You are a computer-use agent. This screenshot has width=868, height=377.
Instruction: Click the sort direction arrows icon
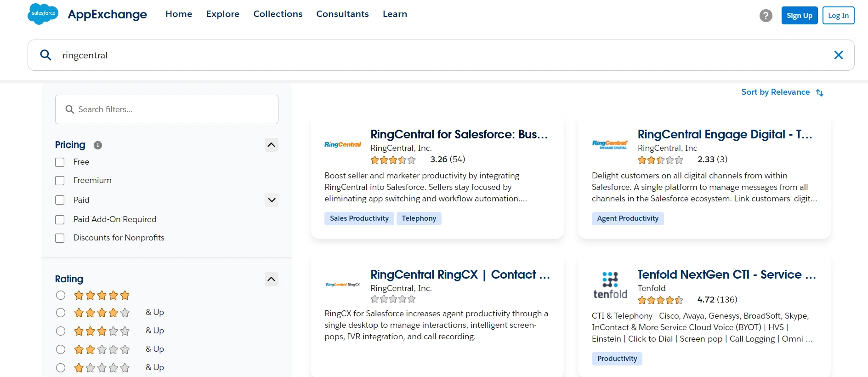tap(820, 92)
